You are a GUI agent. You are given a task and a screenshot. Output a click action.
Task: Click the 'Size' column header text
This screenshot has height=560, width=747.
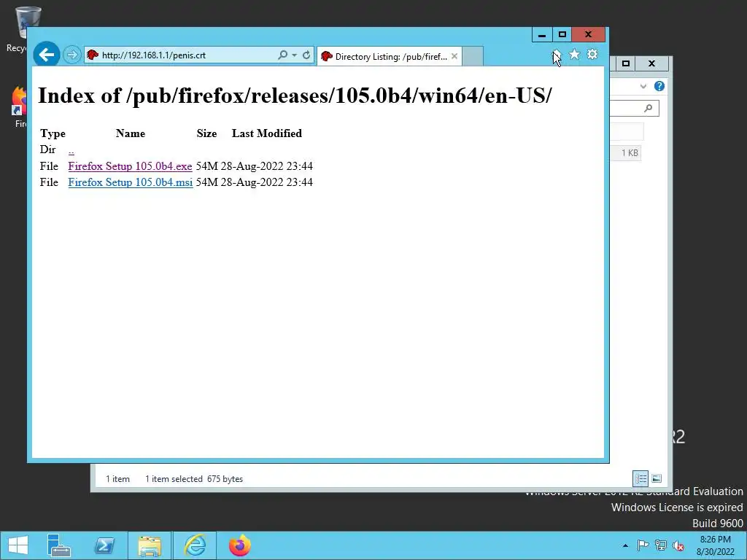point(206,133)
